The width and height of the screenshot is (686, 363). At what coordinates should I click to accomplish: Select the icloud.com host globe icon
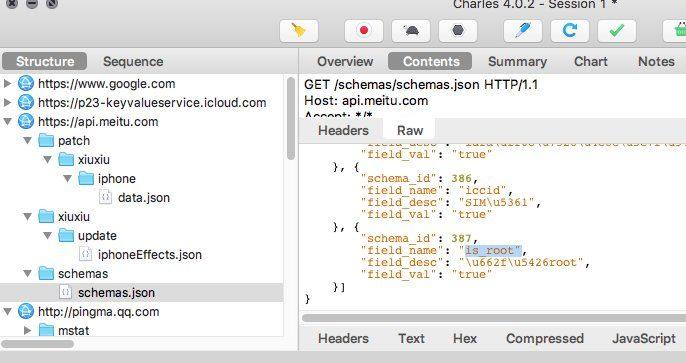click(x=26, y=102)
